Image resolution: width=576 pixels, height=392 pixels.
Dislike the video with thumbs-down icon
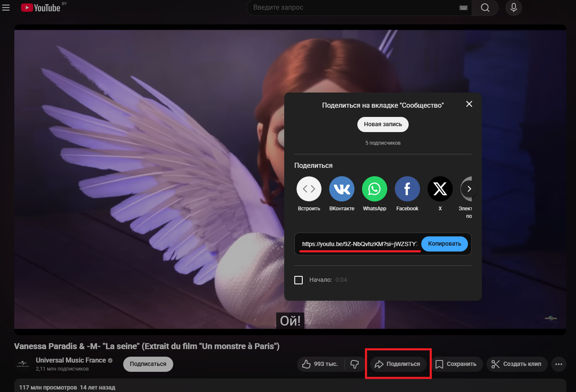354,364
